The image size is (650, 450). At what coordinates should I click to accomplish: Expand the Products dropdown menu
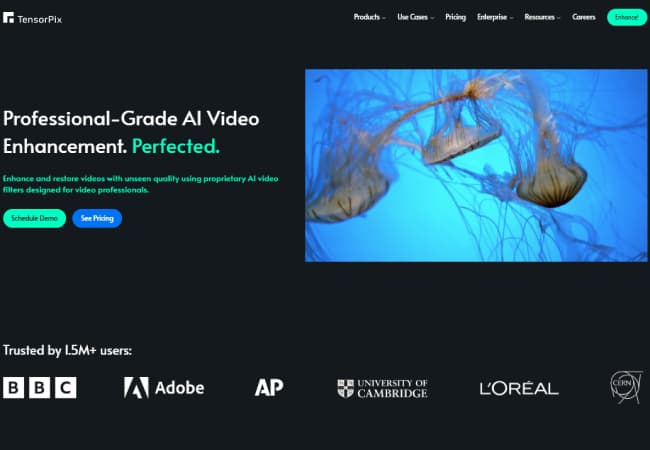pos(369,17)
